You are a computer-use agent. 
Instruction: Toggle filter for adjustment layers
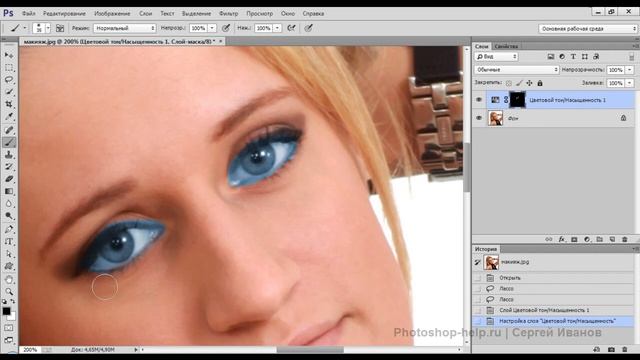[562, 57]
